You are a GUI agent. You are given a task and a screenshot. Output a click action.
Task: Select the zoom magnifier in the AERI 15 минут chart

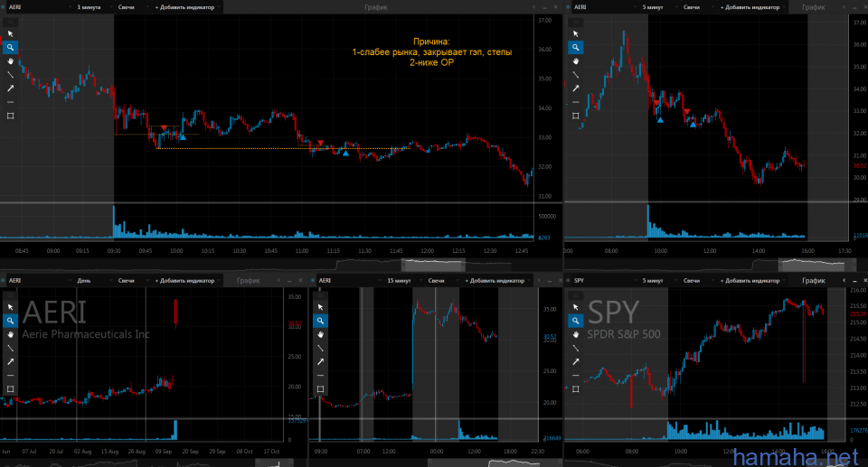point(320,321)
